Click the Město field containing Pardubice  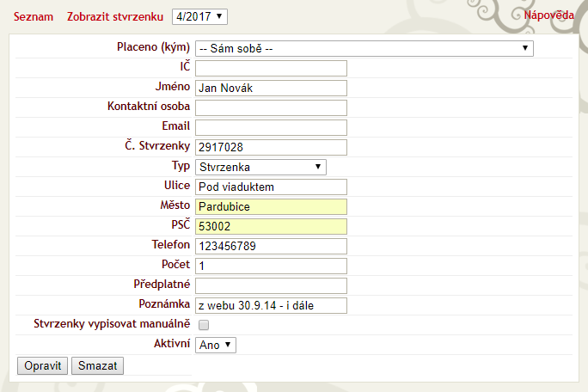(271, 206)
